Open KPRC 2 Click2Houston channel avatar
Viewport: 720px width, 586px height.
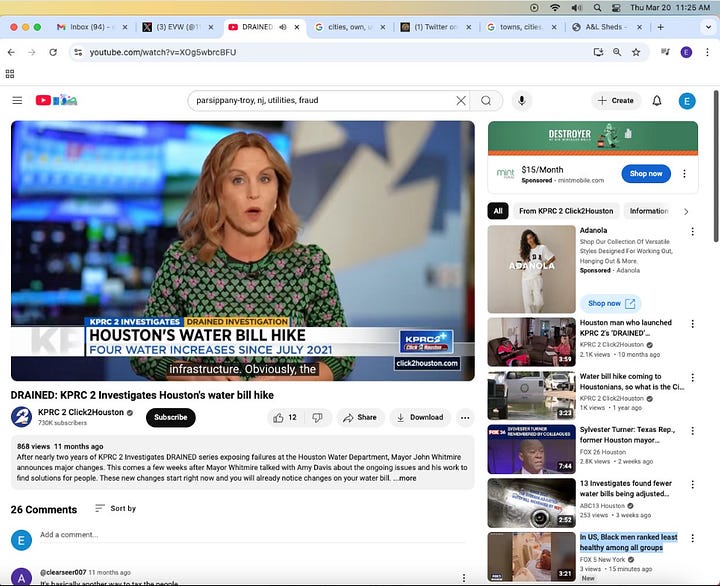point(21,417)
